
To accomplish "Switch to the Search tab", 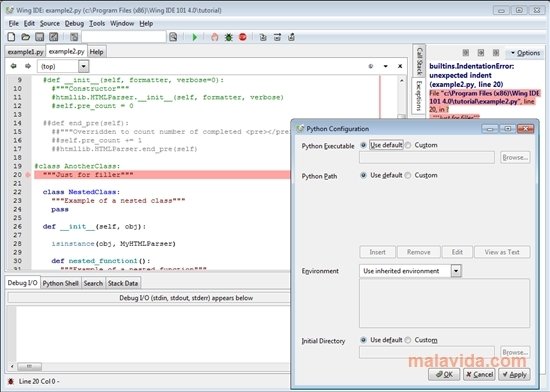I will coord(93,283).
